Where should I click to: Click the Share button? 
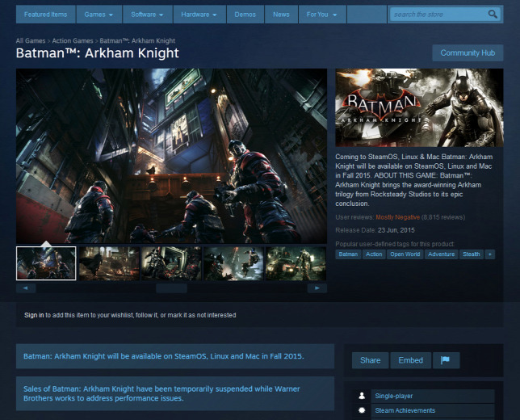click(370, 360)
